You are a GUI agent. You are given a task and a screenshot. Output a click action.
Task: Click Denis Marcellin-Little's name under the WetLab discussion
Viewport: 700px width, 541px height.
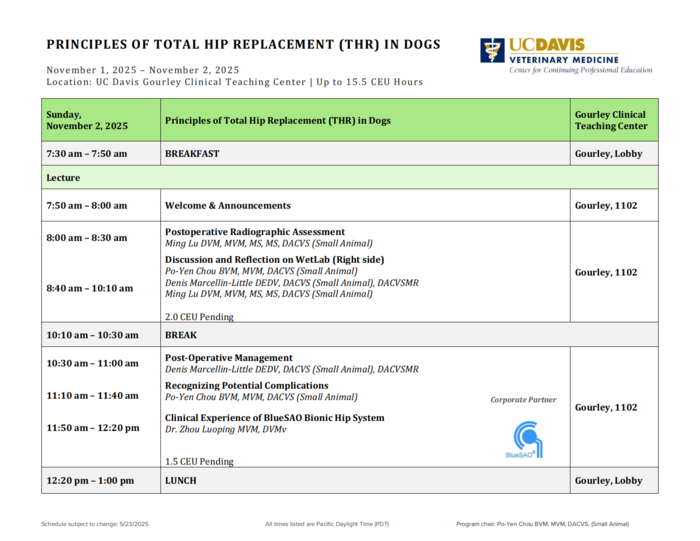292,283
